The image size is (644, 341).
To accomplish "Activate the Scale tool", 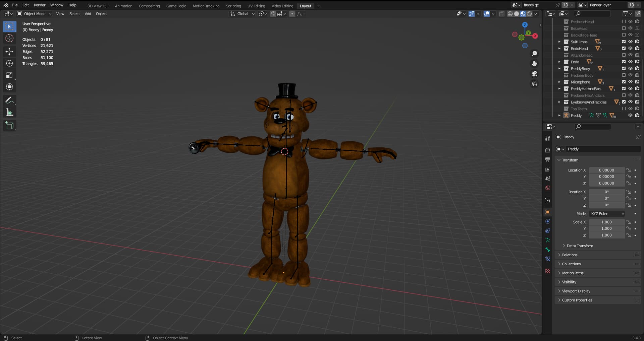I will point(9,75).
